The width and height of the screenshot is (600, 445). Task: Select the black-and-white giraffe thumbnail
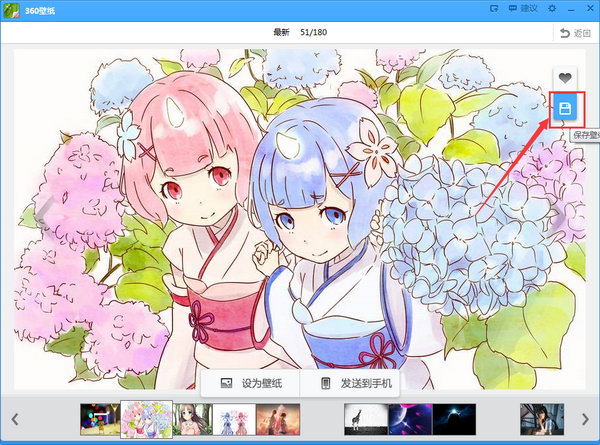(x=366, y=419)
